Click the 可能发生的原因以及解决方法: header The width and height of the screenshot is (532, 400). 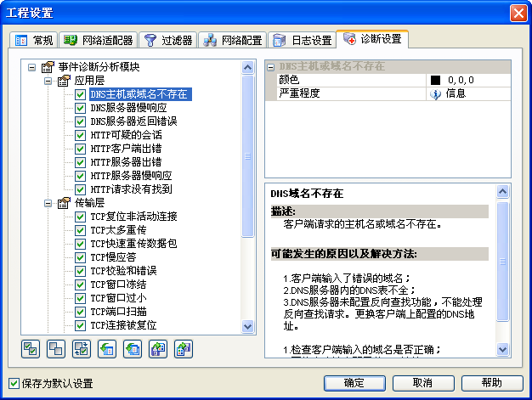(x=380, y=254)
